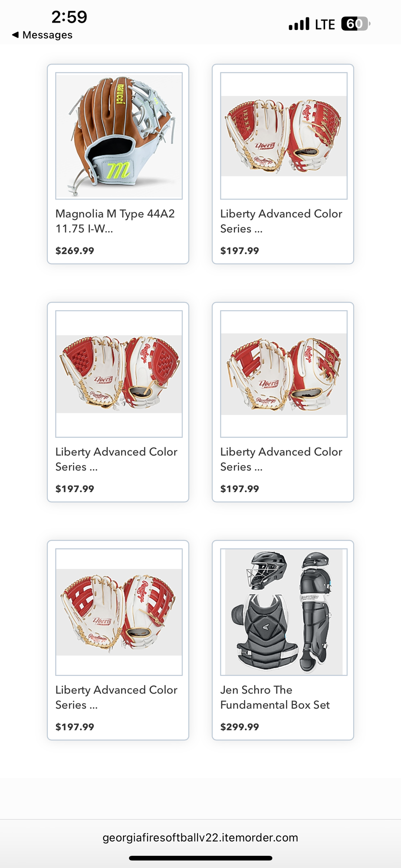Open top-right Liberty Advanced glove image
Screen dimensions: 401x868
click(284, 136)
